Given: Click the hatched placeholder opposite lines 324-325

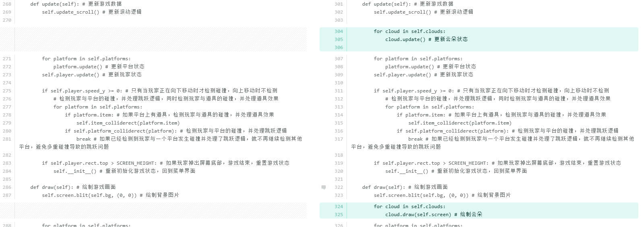Looking at the screenshot, I should pyautogui.click(x=160, y=211).
